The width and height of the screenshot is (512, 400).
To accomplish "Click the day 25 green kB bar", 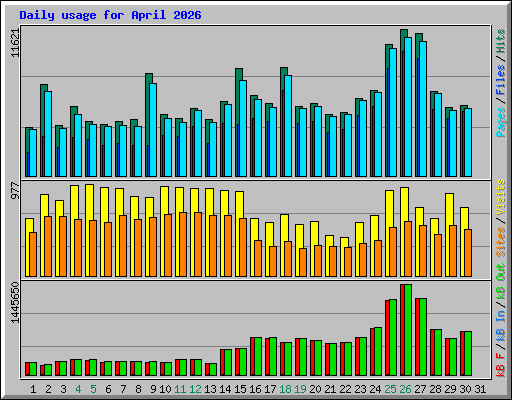I will point(393,337).
